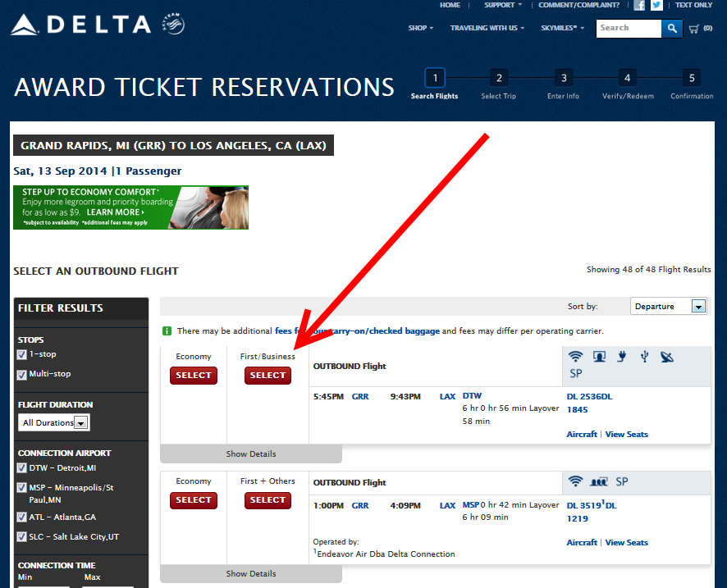Click the site Search input field
Image resolution: width=727 pixels, height=588 pixels.
(x=628, y=29)
